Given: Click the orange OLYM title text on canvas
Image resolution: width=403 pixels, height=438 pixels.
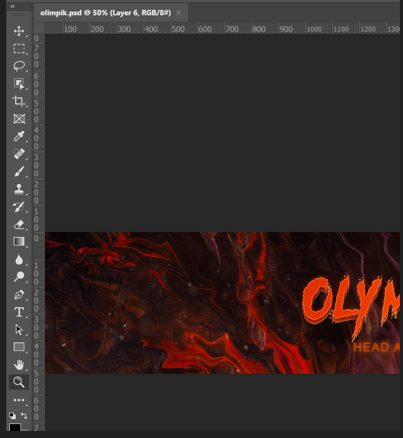Looking at the screenshot, I should [x=351, y=306].
